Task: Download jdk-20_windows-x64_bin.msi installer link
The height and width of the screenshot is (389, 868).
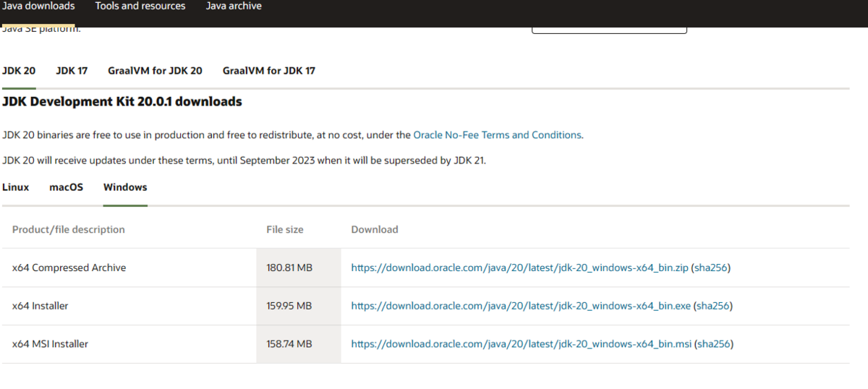Action: (521, 344)
